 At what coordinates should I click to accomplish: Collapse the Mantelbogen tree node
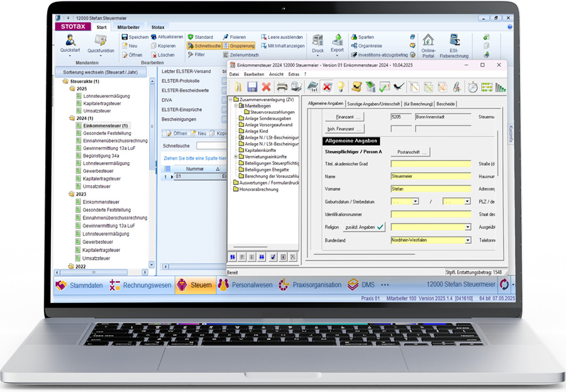(x=236, y=106)
